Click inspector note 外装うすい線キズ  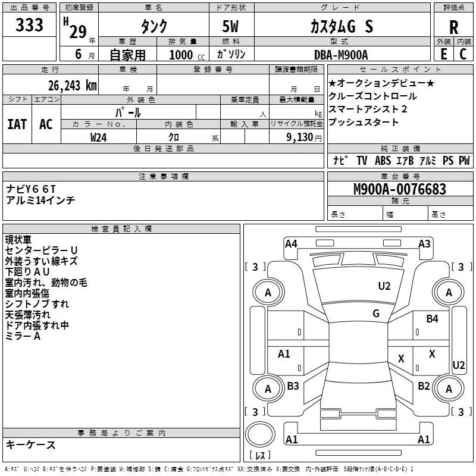(x=41, y=261)
